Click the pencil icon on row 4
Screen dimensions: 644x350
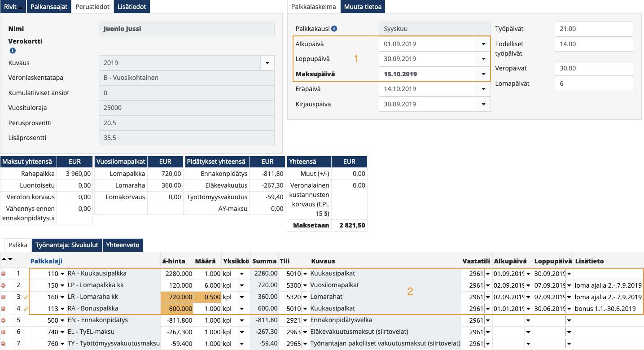pyautogui.click(x=26, y=309)
